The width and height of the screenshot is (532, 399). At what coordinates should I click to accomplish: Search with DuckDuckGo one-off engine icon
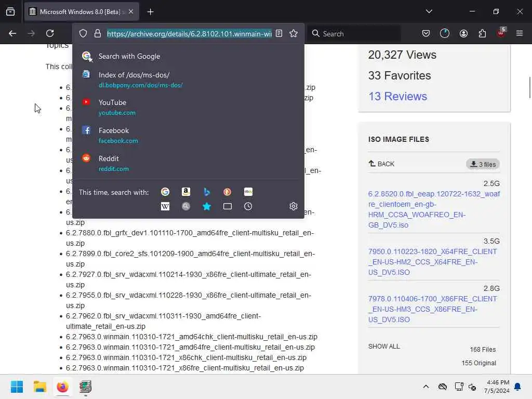(228, 192)
